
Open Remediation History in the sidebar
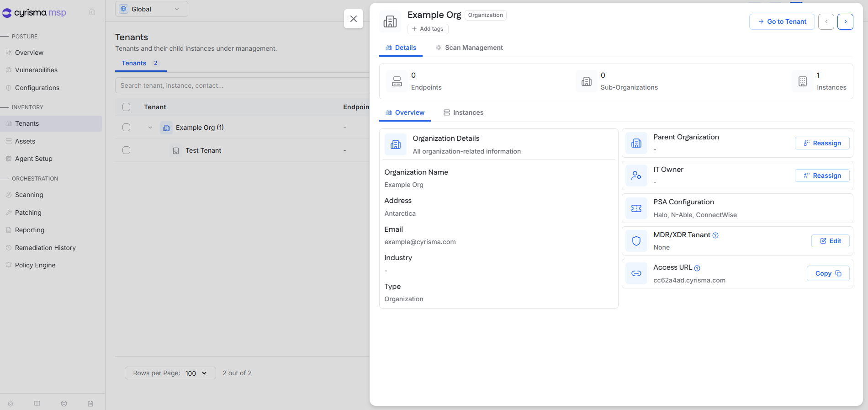[45, 248]
